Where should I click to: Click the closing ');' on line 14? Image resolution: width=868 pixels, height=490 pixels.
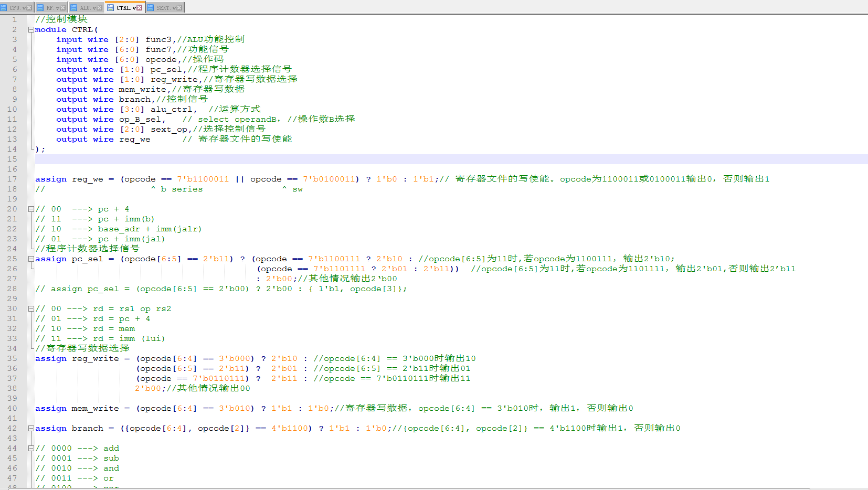point(40,150)
